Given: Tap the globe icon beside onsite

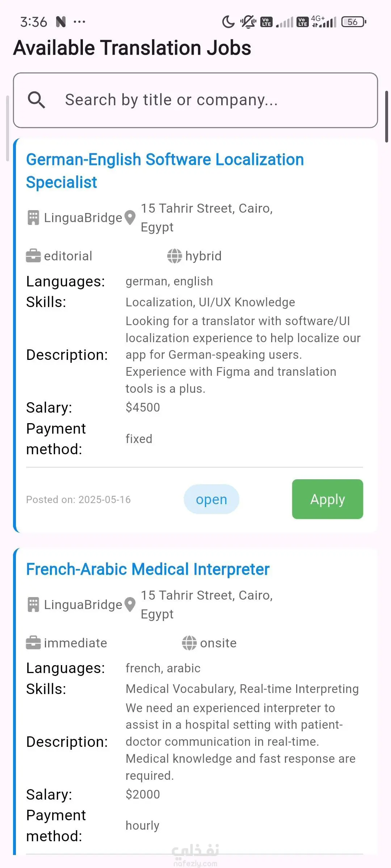Looking at the screenshot, I should coord(189,643).
